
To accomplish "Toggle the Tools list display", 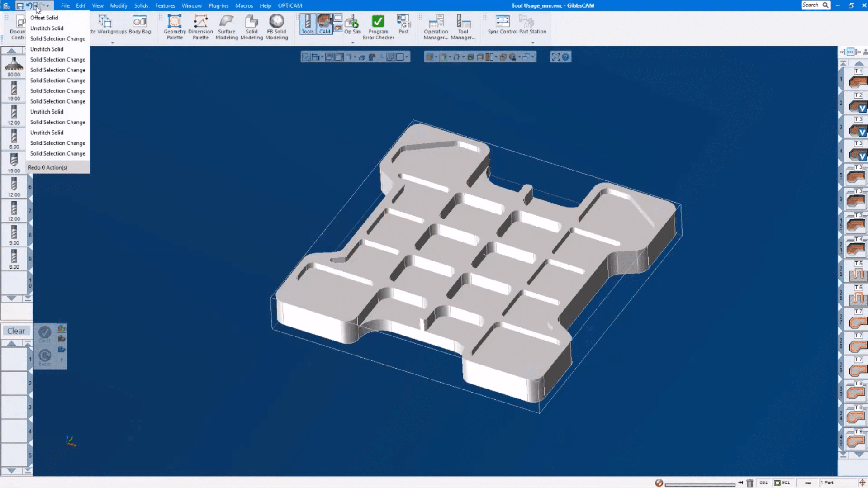I will coord(308,24).
